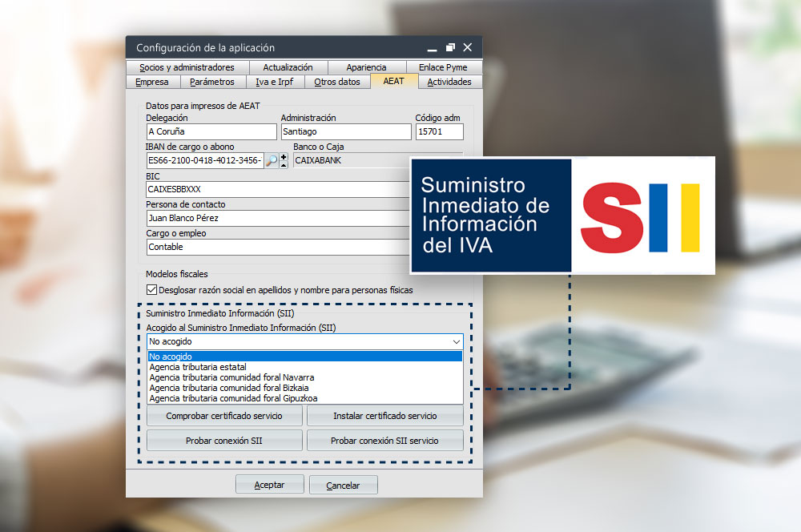Image resolution: width=801 pixels, height=532 pixels.
Task: Click the SII logo banner image
Action: point(562,216)
